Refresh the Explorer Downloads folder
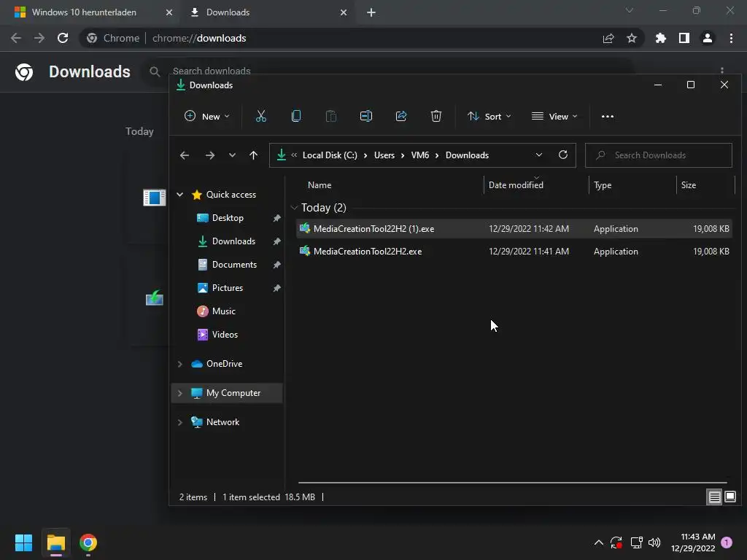Screen dimensions: 747x560 tap(563, 155)
